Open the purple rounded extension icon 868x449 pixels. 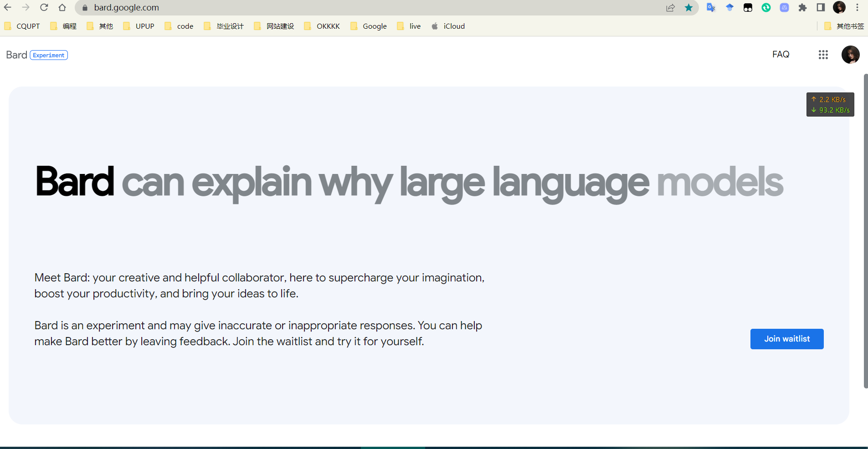[x=784, y=7]
